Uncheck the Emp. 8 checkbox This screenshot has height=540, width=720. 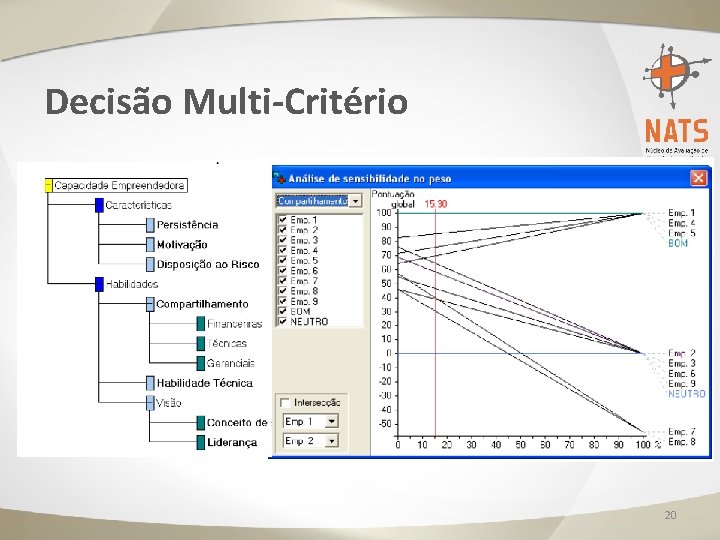(x=283, y=291)
